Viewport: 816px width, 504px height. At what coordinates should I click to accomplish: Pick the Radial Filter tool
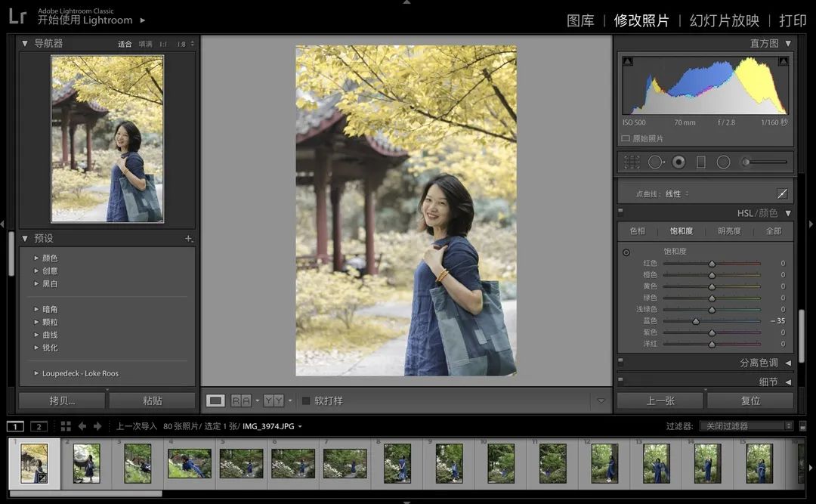[x=723, y=162]
